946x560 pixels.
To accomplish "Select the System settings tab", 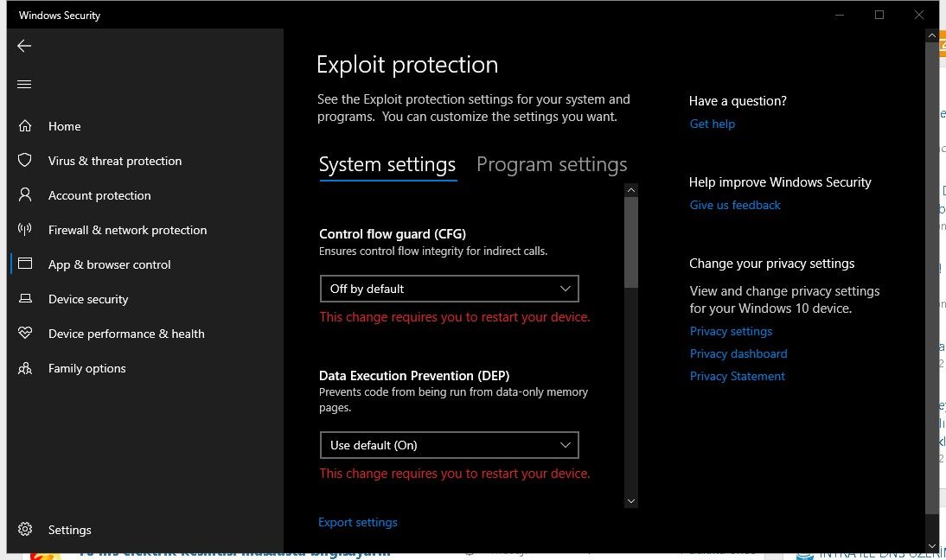I will (x=387, y=164).
